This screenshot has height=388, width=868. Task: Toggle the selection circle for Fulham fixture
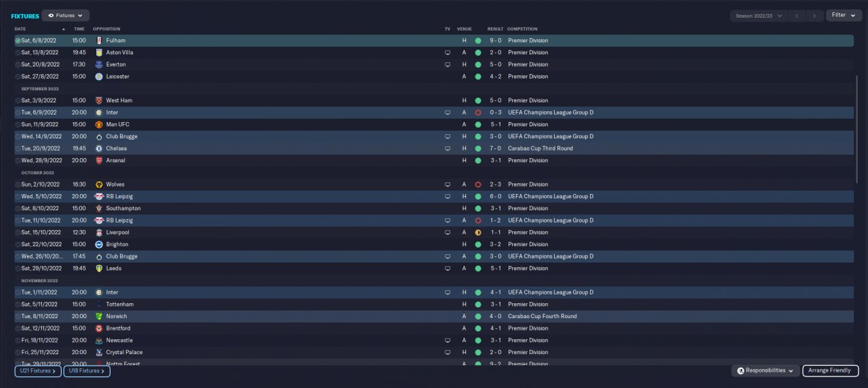click(x=18, y=41)
